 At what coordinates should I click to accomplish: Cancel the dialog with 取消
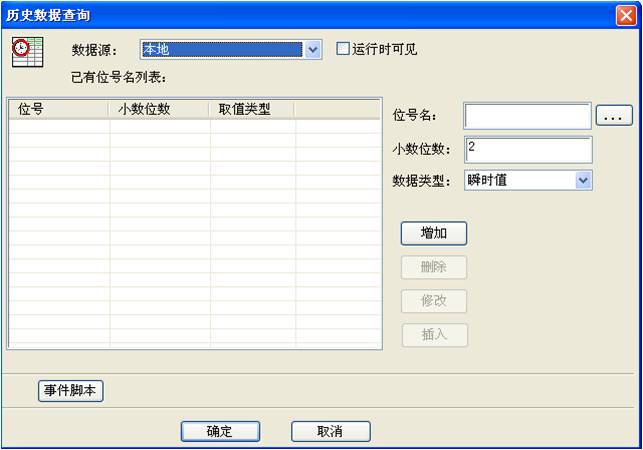330,431
